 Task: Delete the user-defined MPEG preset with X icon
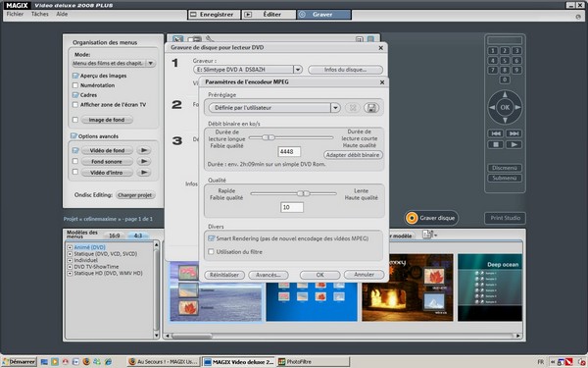[x=353, y=108]
